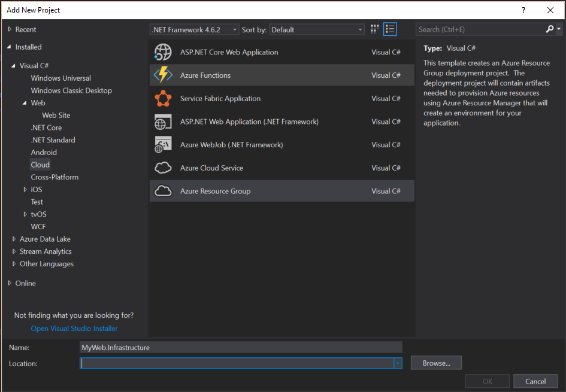Select the Azure Cloud Service template name
The image size is (566, 392).
click(x=211, y=168)
